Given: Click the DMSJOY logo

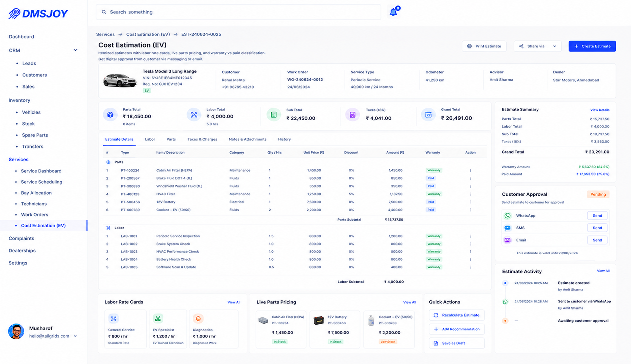Looking at the screenshot, I should click(38, 13).
